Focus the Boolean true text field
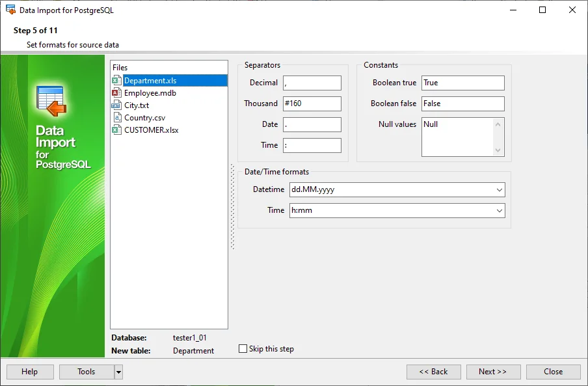The width and height of the screenshot is (588, 386). coord(462,83)
